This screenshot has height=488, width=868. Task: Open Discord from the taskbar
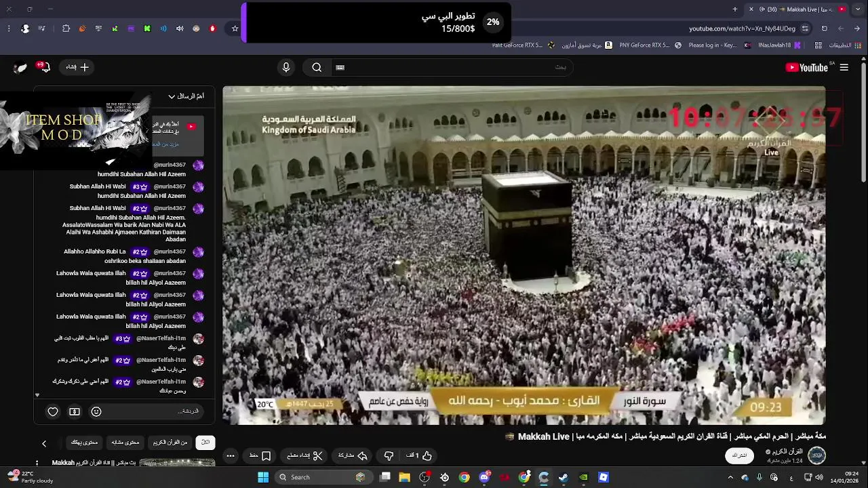click(484, 477)
